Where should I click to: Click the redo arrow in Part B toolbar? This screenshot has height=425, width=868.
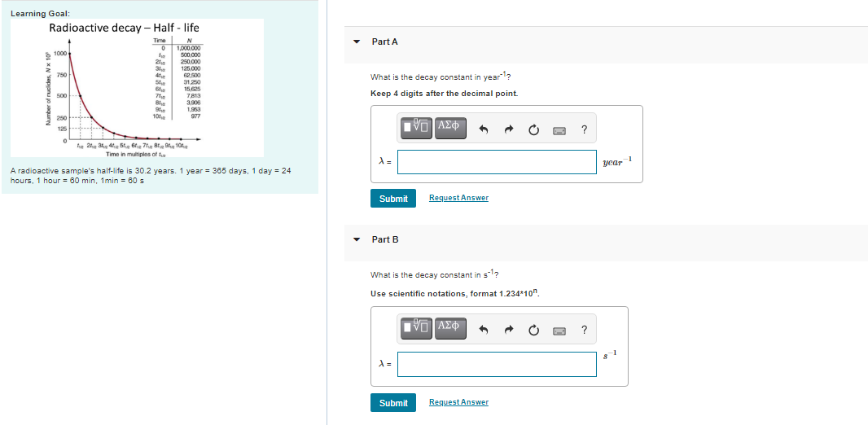pos(508,331)
